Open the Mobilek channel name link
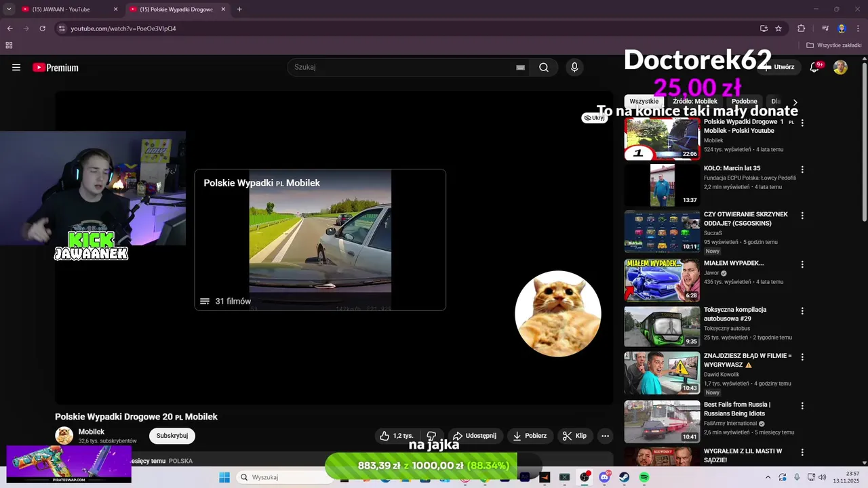868x488 pixels. (x=92, y=432)
